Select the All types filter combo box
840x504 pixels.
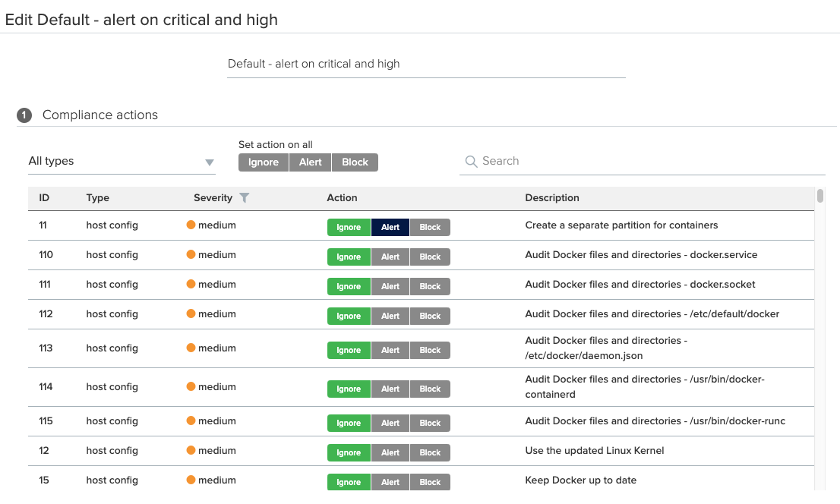pos(114,162)
